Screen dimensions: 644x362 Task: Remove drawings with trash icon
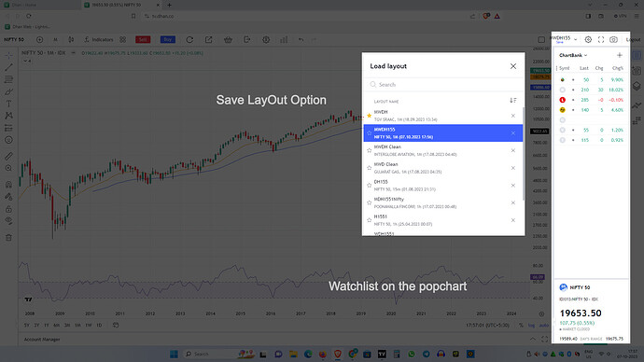click(8, 238)
